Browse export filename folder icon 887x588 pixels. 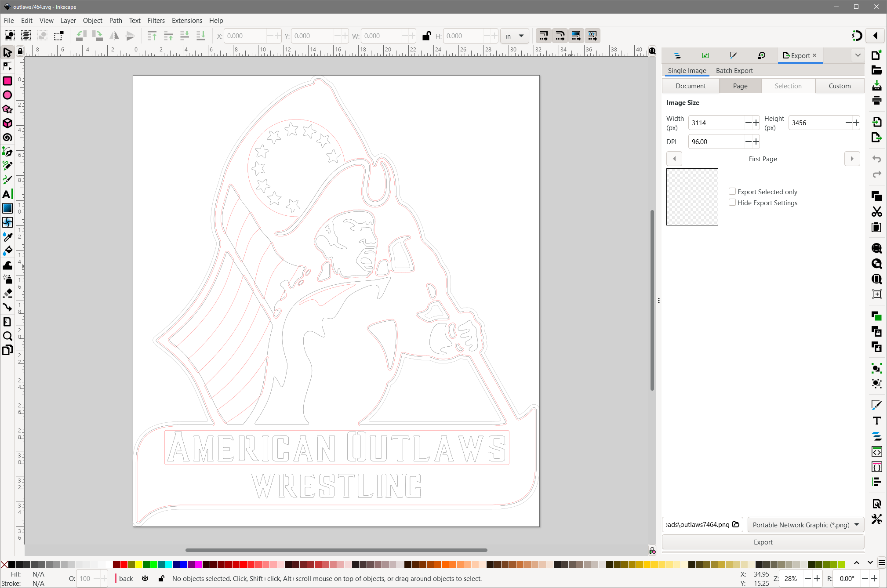736,524
